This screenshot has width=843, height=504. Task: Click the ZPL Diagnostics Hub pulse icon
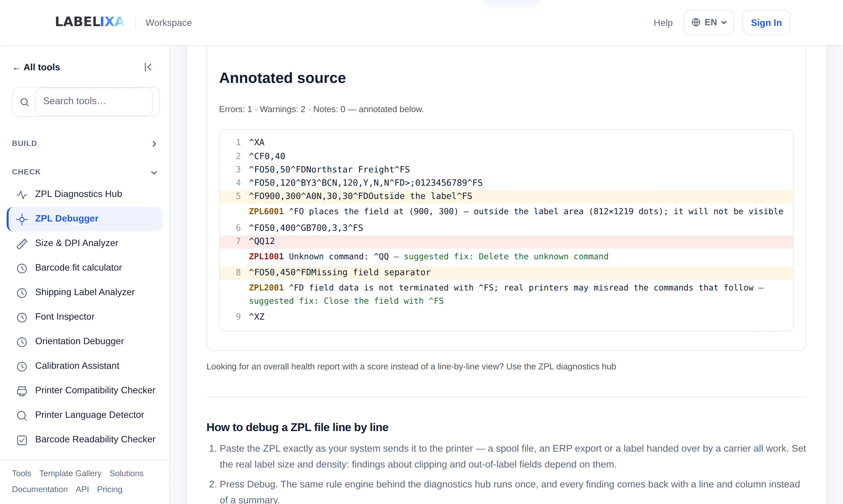click(x=22, y=194)
